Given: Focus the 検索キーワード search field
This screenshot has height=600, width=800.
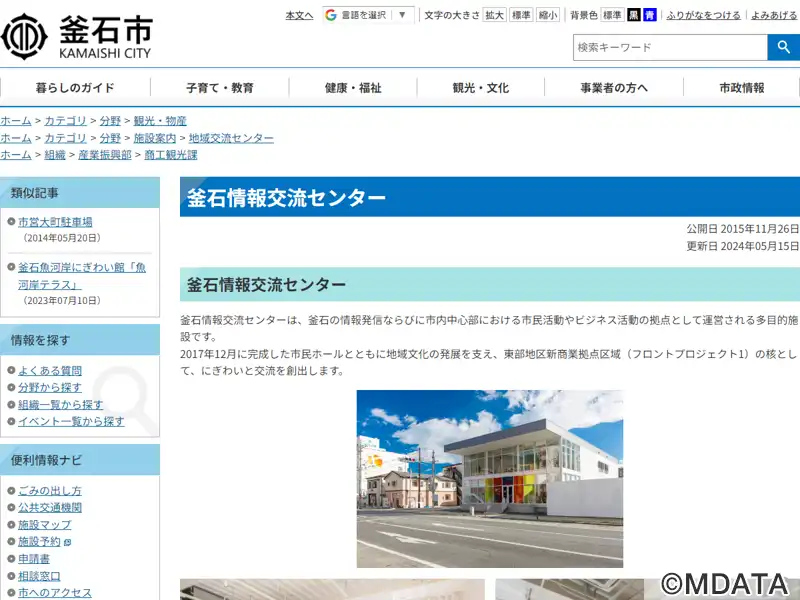Looking at the screenshot, I should [670, 47].
